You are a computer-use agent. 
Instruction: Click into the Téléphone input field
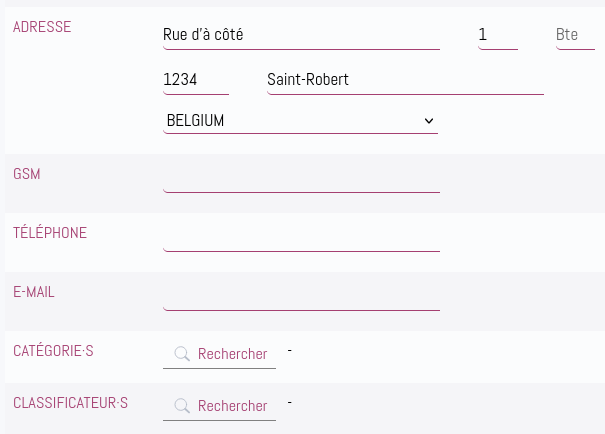click(x=301, y=238)
